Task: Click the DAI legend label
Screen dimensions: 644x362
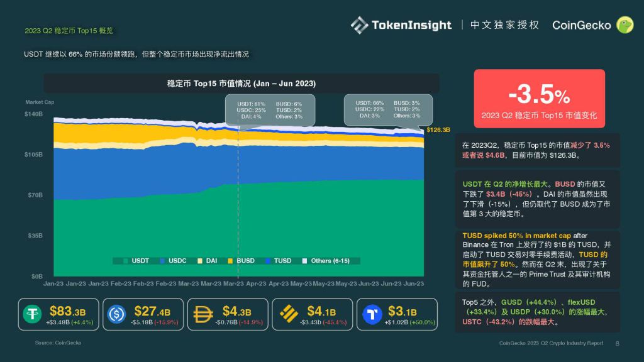Action: [x=211, y=261]
